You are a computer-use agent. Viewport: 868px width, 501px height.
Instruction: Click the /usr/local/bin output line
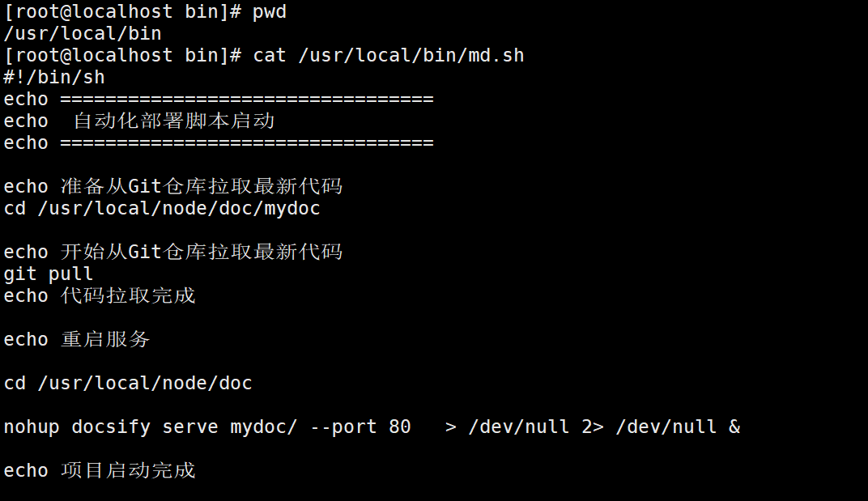pyautogui.click(x=83, y=34)
